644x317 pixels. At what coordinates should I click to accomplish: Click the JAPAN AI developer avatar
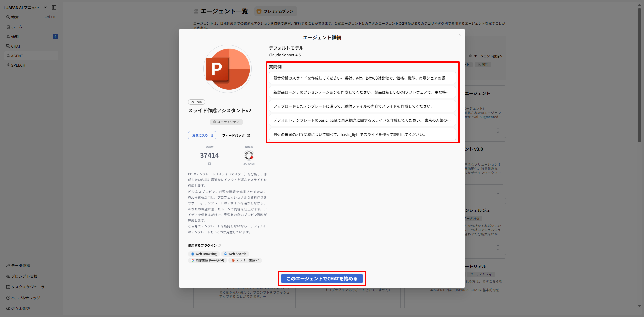pos(249,155)
